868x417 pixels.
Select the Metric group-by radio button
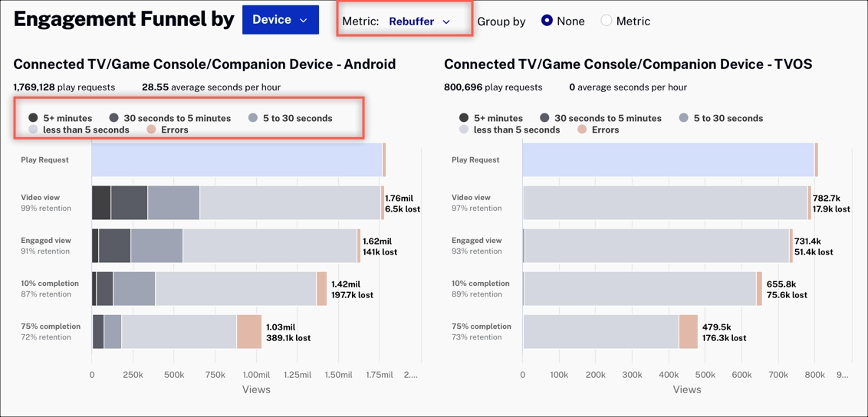pos(607,21)
